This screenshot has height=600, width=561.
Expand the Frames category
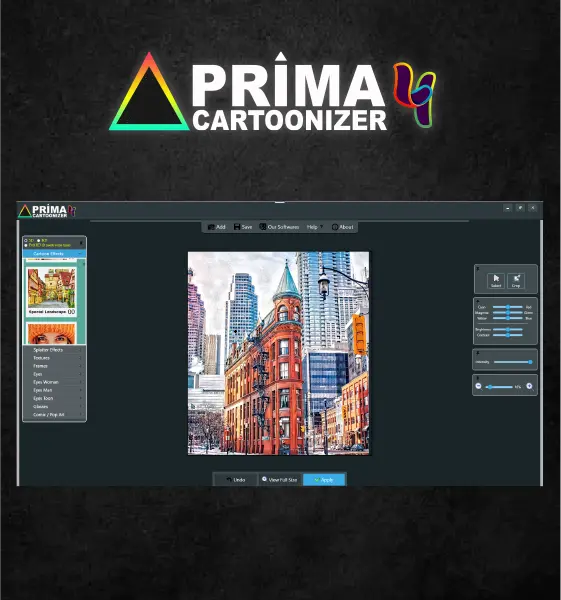(x=54, y=366)
